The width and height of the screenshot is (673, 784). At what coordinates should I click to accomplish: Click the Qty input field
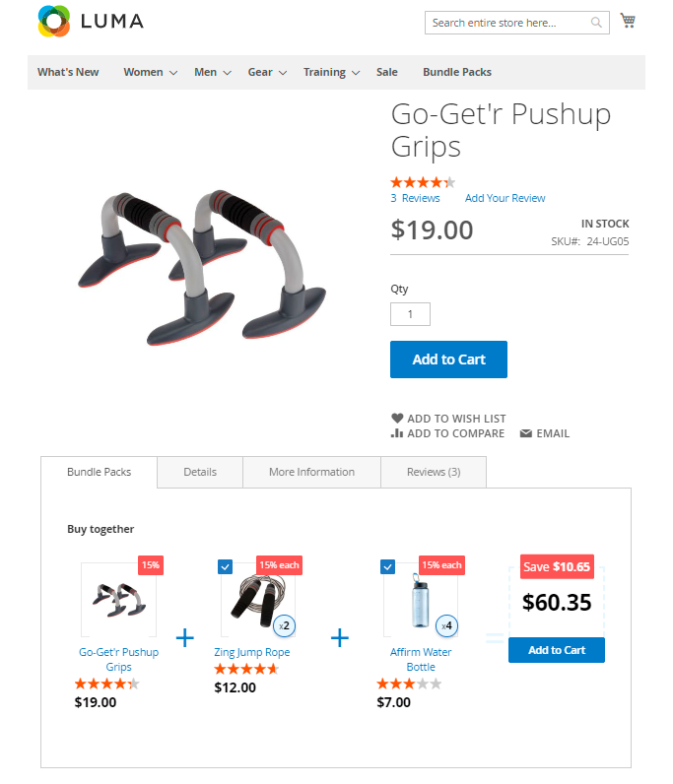click(x=410, y=315)
